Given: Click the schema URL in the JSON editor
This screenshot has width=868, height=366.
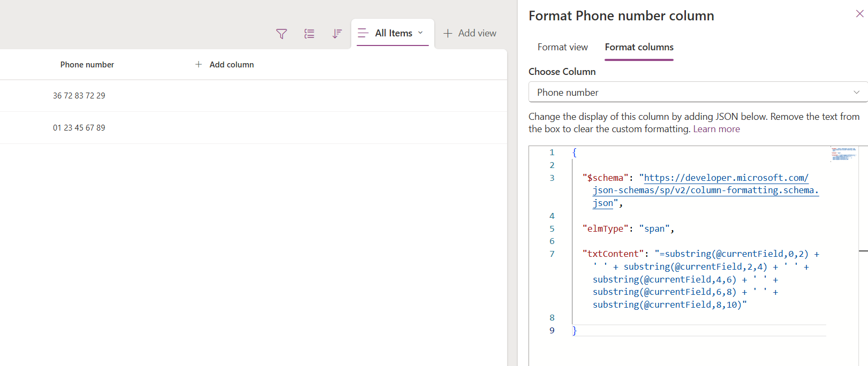Looking at the screenshot, I should (x=705, y=190).
